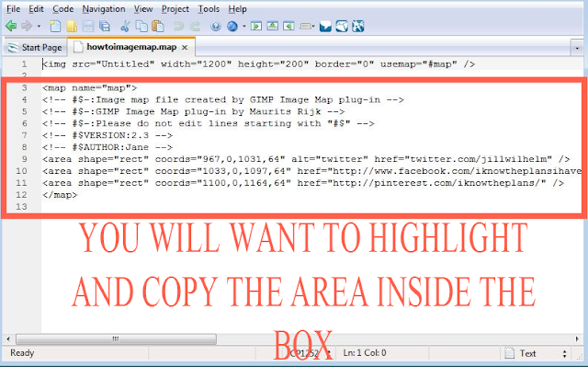Viewport: 588px width, 367px height.
Task: Click the scroll right arrow button
Action: (578, 338)
